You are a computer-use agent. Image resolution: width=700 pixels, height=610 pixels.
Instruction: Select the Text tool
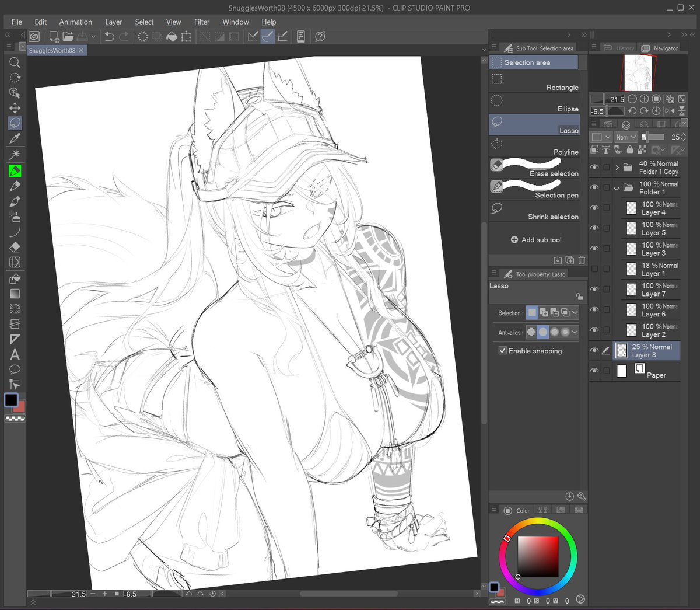coord(15,354)
